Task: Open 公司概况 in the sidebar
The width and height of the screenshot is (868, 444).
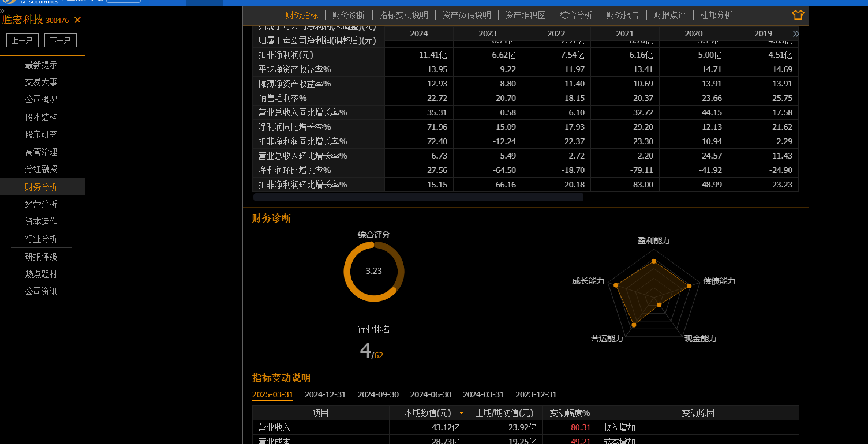Action: pyautogui.click(x=41, y=99)
